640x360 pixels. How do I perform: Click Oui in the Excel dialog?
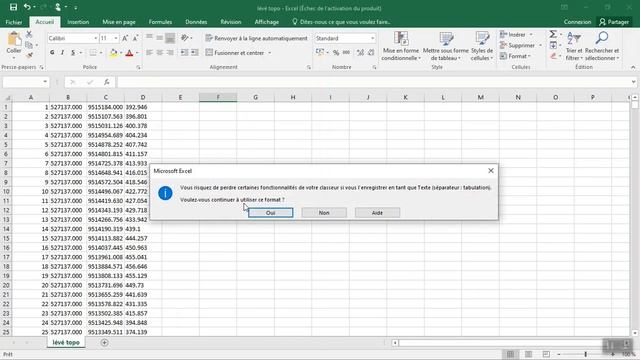pos(271,213)
